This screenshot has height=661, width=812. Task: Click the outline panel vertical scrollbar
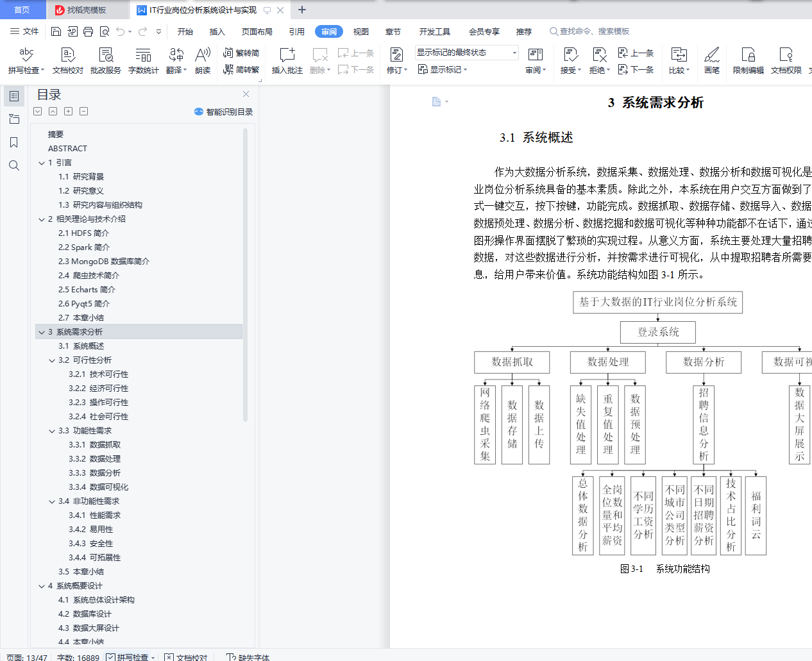click(x=245, y=276)
